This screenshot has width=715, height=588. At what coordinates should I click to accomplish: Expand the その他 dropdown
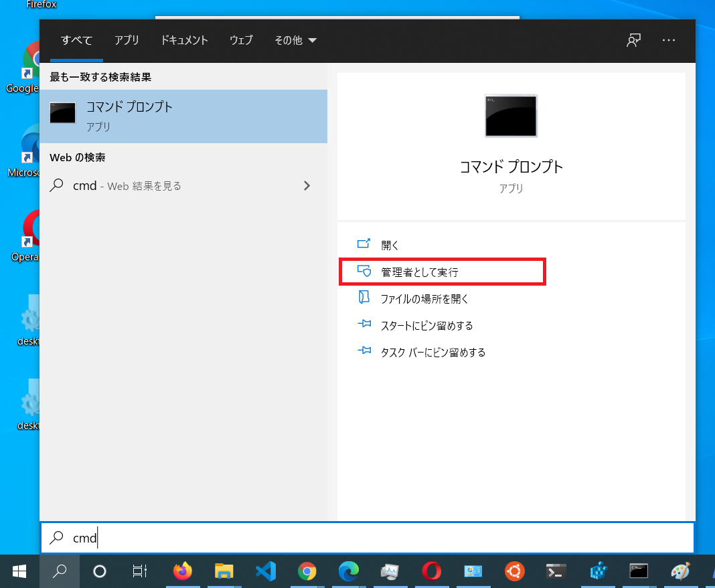(x=295, y=40)
